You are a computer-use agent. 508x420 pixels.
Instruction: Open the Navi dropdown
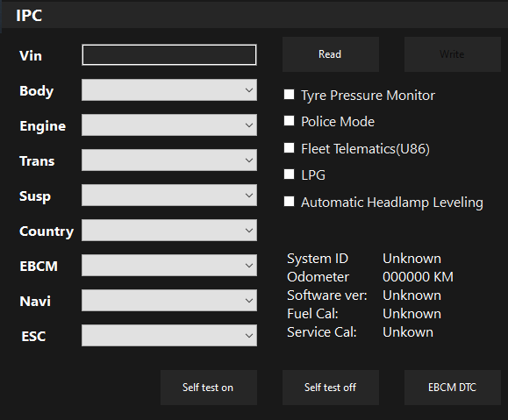(x=169, y=300)
